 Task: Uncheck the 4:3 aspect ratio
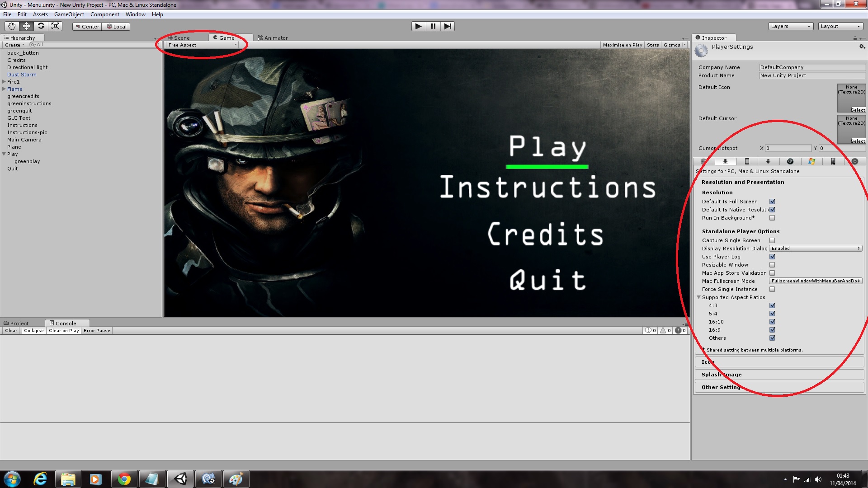[772, 305]
